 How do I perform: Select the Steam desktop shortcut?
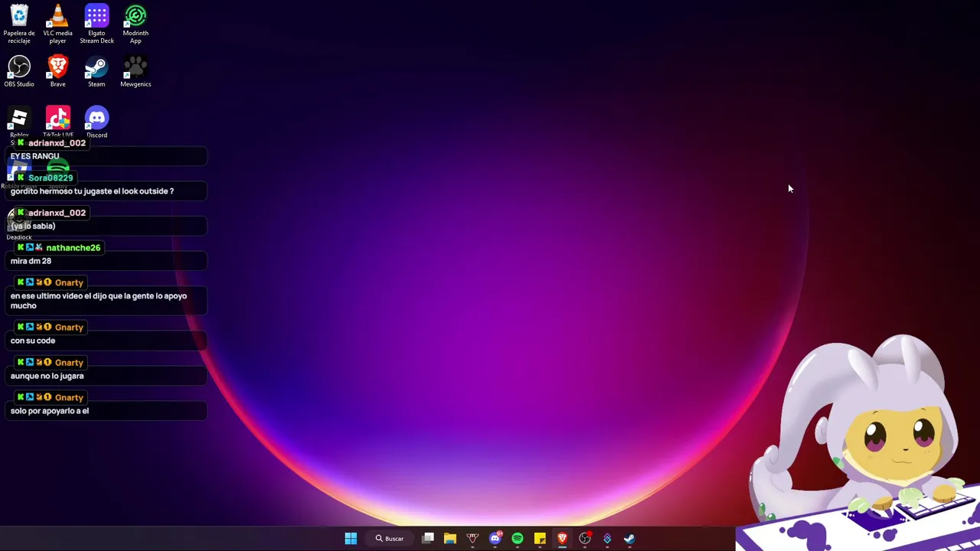[x=96, y=72]
